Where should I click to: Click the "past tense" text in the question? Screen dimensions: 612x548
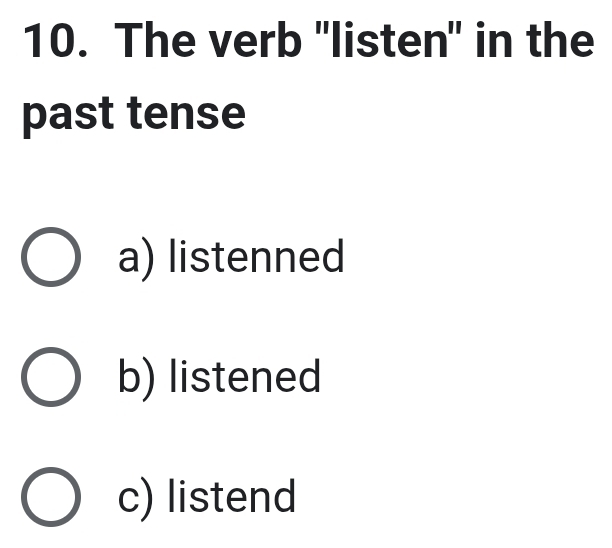(133, 114)
